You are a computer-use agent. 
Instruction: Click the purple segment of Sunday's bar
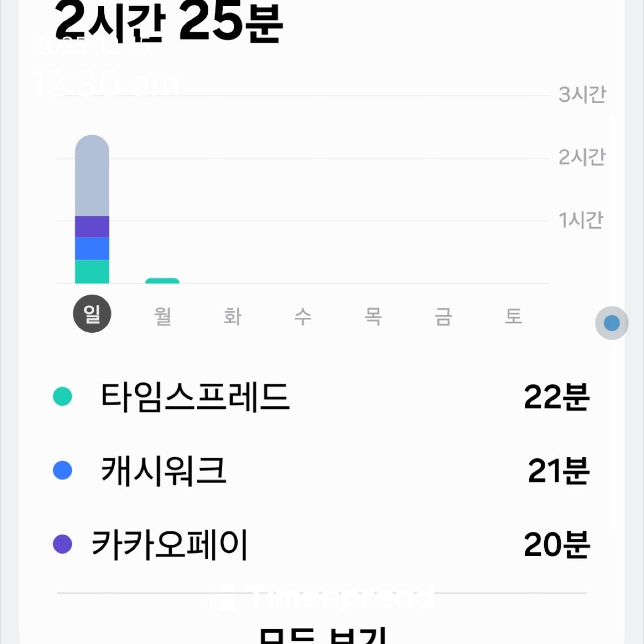point(92,226)
